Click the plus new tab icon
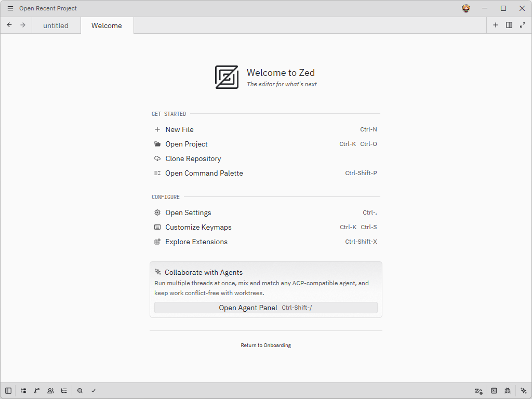This screenshot has height=399, width=532. point(495,25)
